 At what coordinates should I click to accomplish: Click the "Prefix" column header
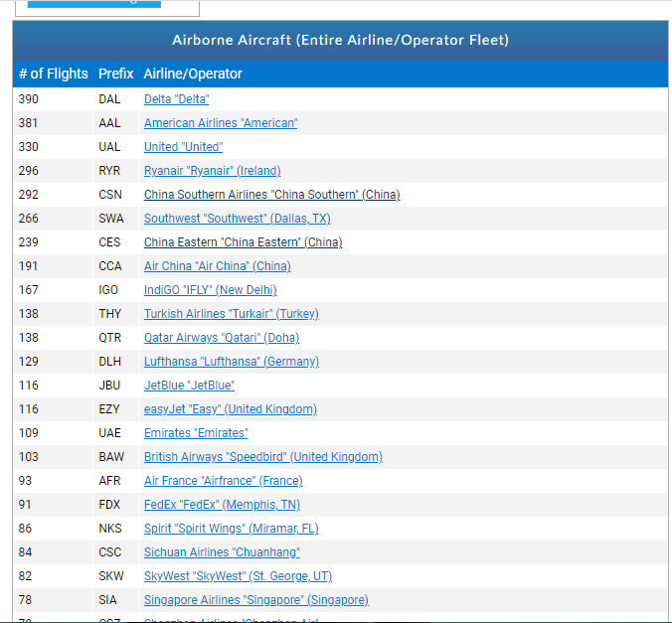point(115,74)
